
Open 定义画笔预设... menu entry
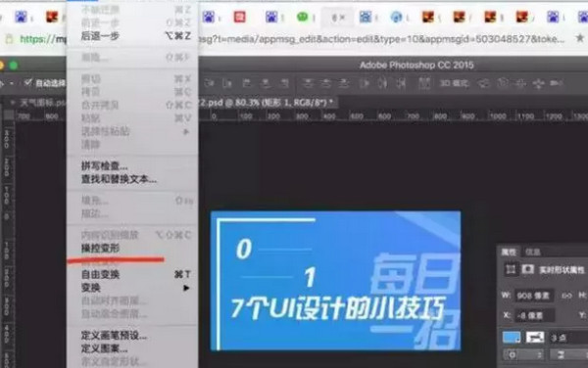tap(132, 335)
